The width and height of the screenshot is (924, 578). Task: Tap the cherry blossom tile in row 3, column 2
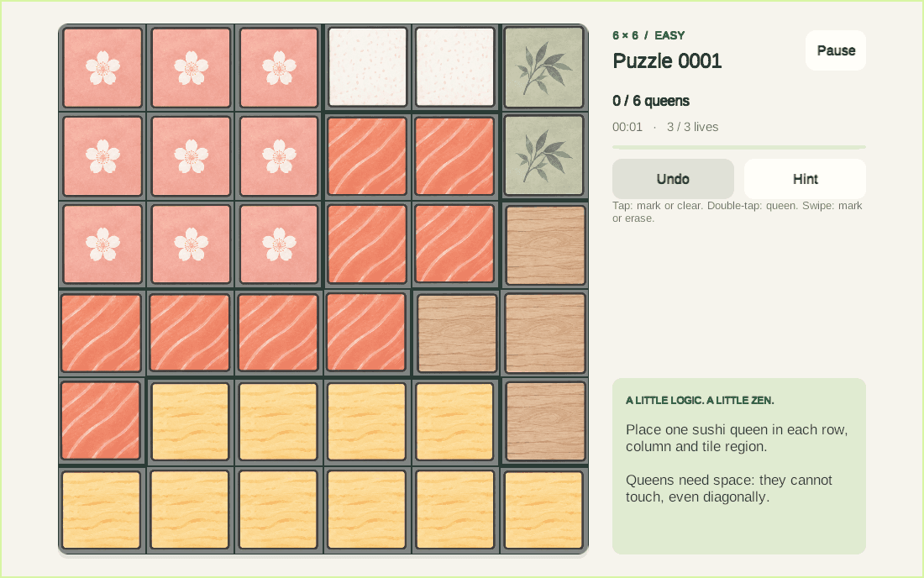[x=191, y=244]
